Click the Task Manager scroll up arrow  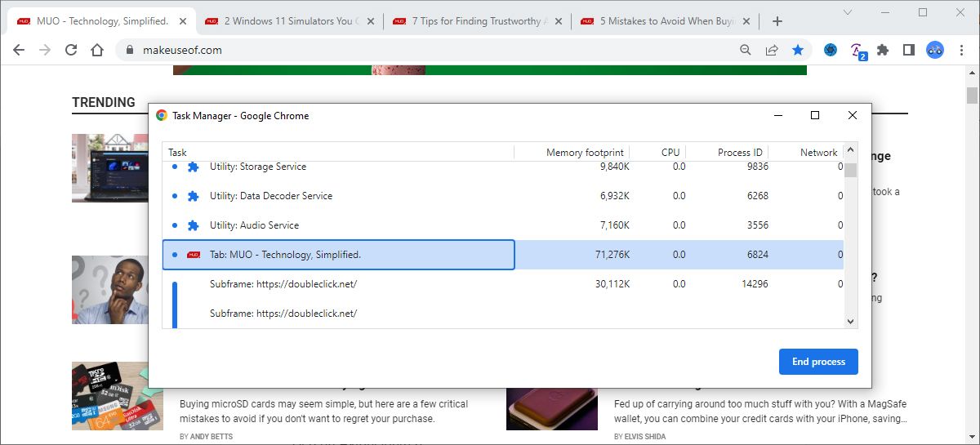tap(851, 150)
